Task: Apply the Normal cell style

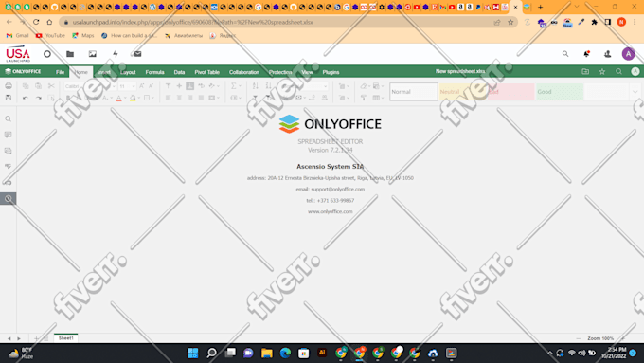Action: [414, 92]
